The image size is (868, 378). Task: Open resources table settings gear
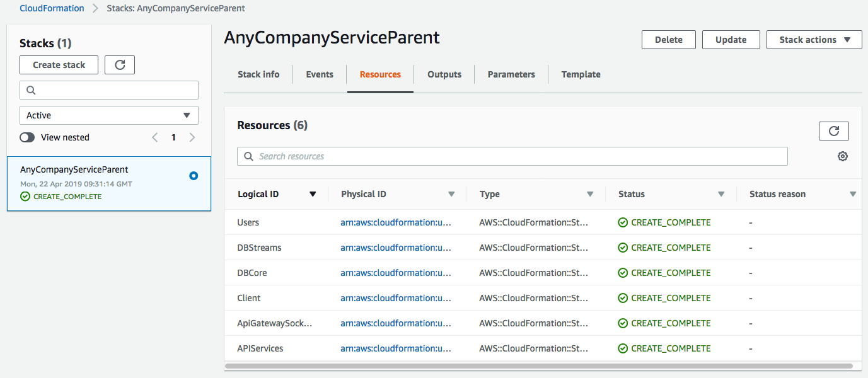point(842,156)
